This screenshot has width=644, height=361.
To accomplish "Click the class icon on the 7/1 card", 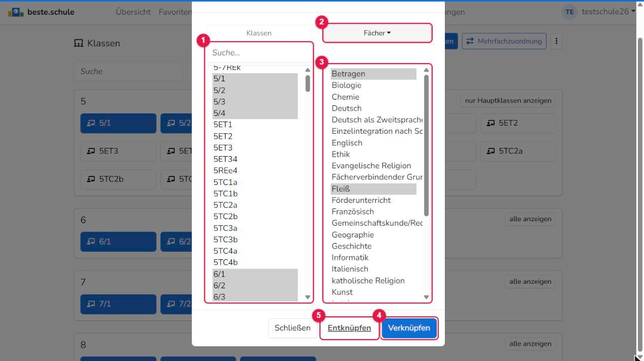I will click(91, 304).
